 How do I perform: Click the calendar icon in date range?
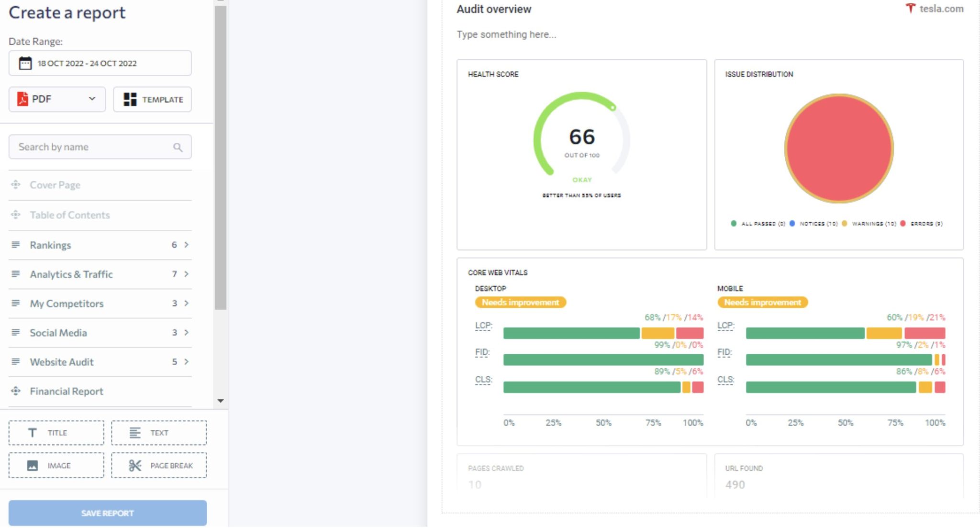(x=25, y=63)
